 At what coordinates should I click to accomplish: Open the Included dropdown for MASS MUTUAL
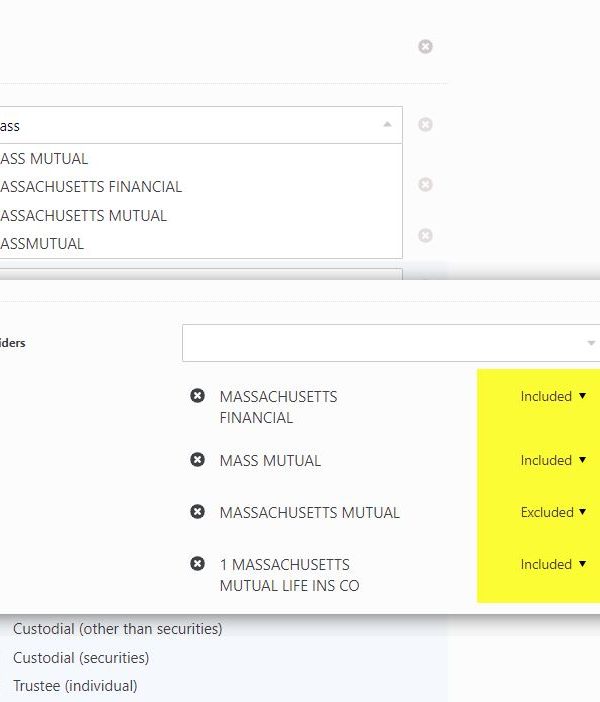(x=553, y=460)
